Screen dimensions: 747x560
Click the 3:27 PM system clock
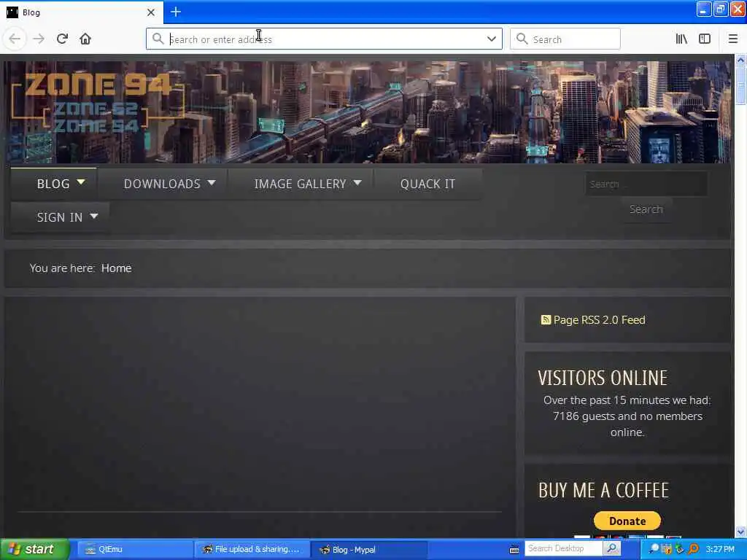[720, 549]
